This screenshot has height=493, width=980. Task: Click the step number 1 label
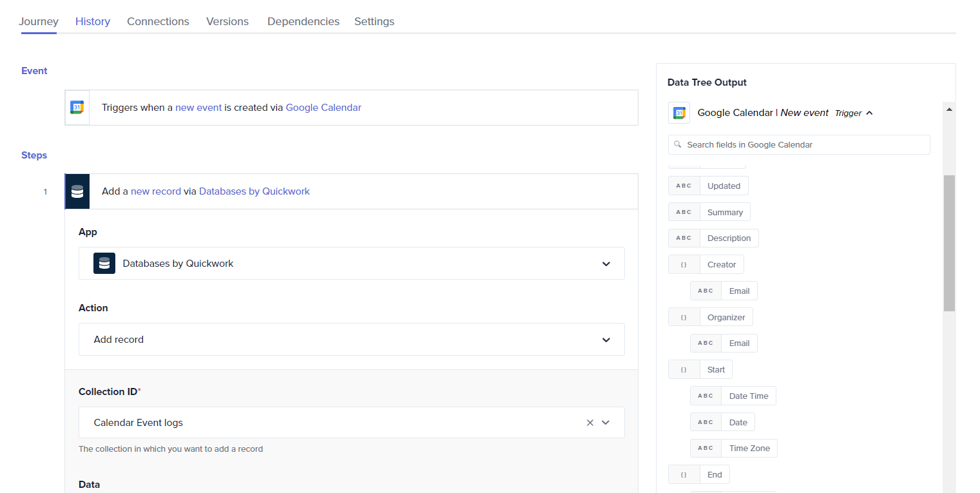(45, 191)
